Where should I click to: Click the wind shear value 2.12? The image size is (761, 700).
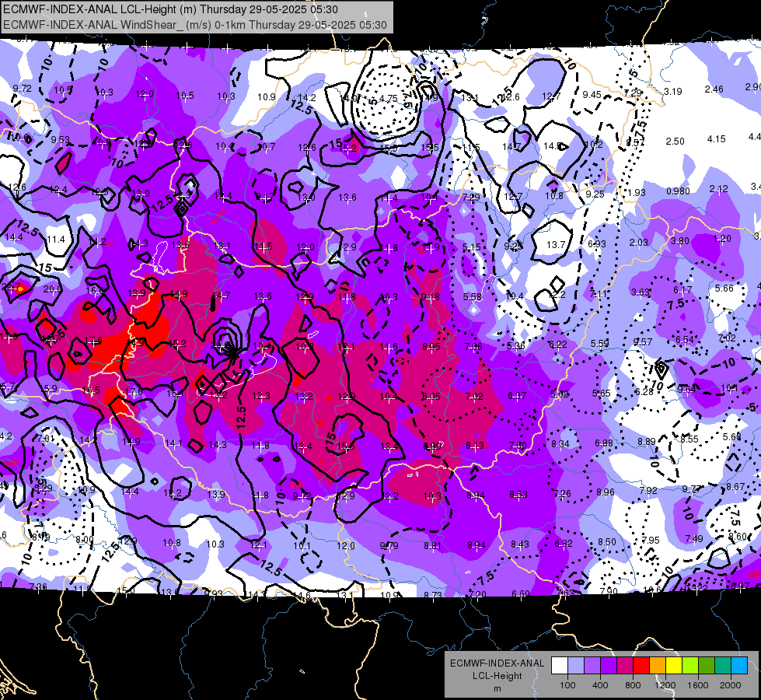[719, 188]
